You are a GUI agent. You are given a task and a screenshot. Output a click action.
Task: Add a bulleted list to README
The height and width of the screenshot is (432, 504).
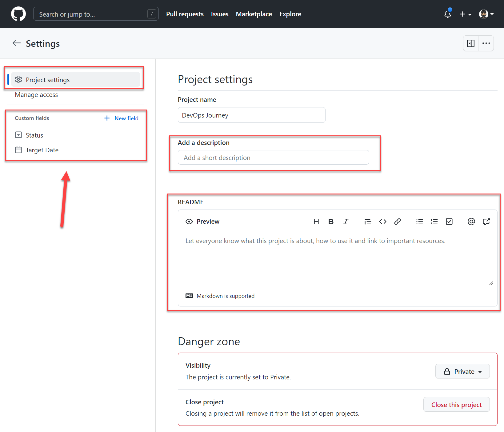419,221
